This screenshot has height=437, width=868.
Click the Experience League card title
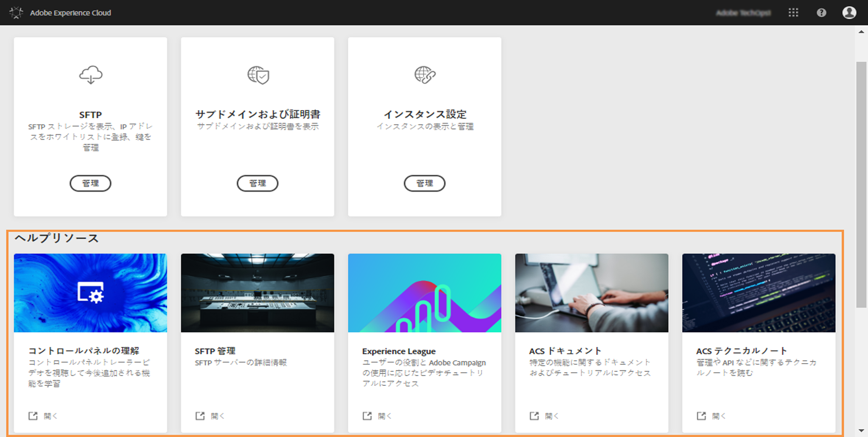[399, 351]
